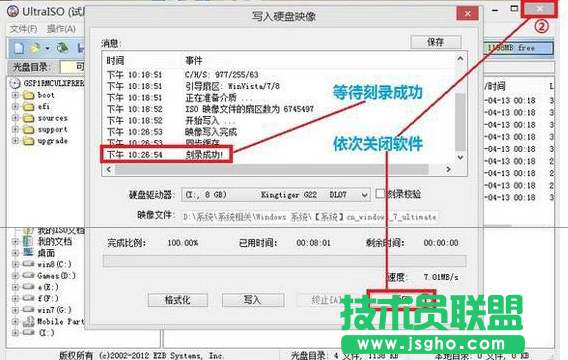Image resolution: width=568 pixels, height=360 pixels.
Task: Open the 操作(A) menu
Action: [x=61, y=29]
